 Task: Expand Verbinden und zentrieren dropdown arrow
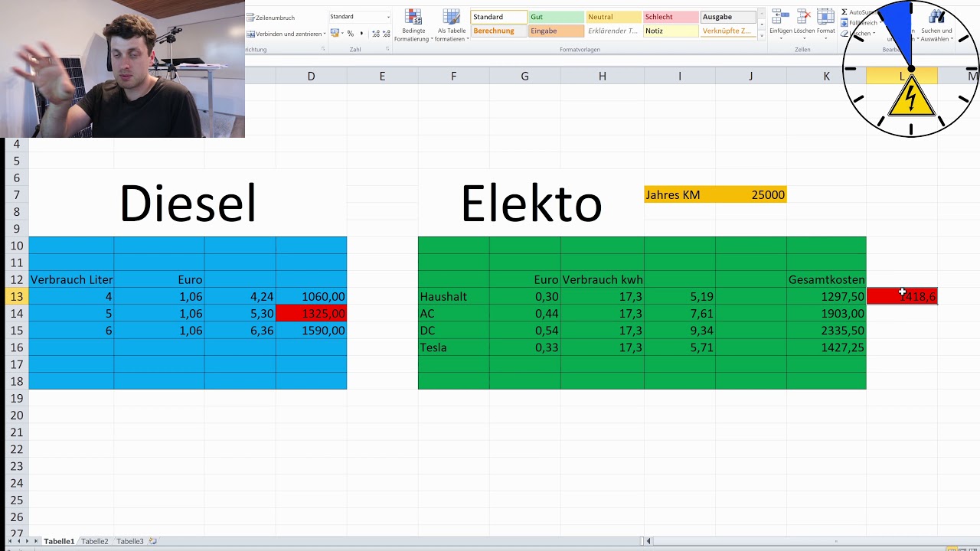point(325,34)
